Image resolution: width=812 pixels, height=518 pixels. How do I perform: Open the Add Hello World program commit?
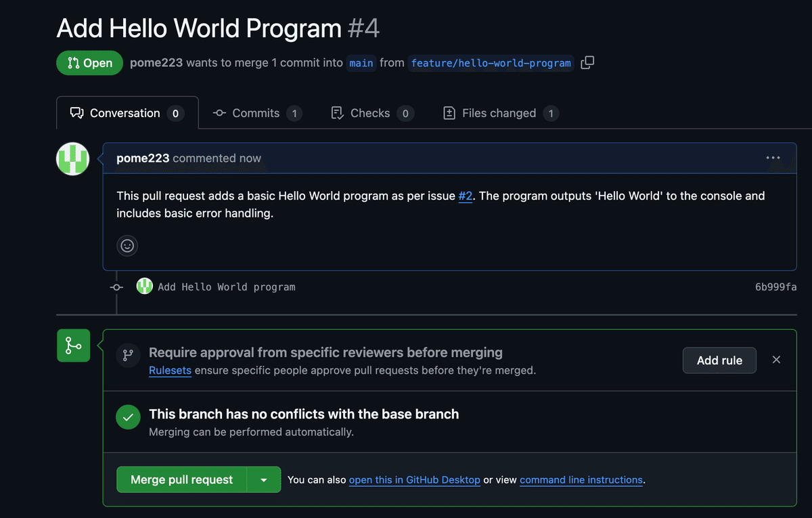point(227,286)
